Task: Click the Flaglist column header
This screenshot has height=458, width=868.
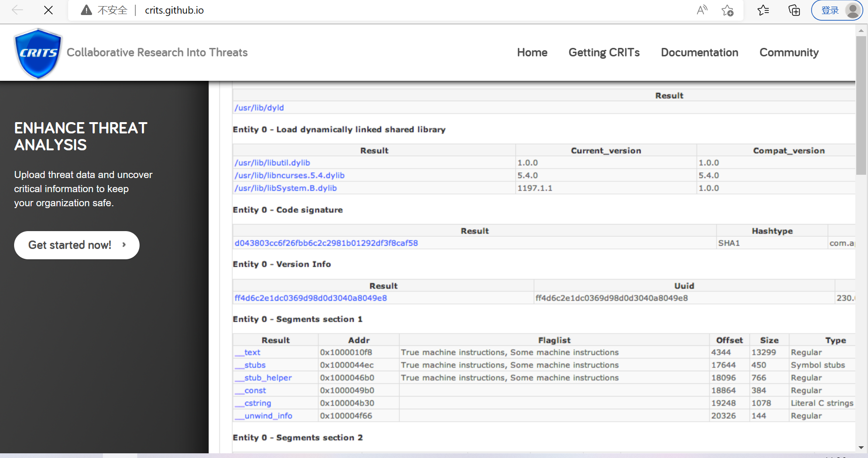Action: click(x=554, y=340)
